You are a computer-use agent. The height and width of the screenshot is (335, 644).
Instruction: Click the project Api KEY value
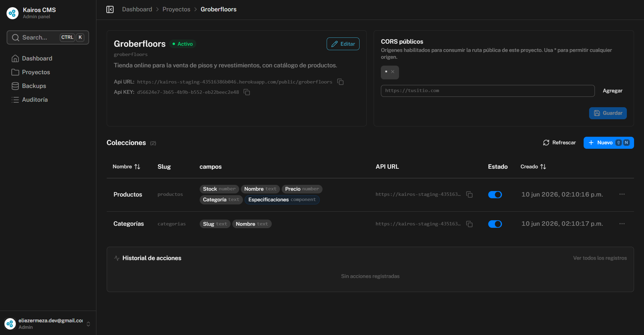188,92
